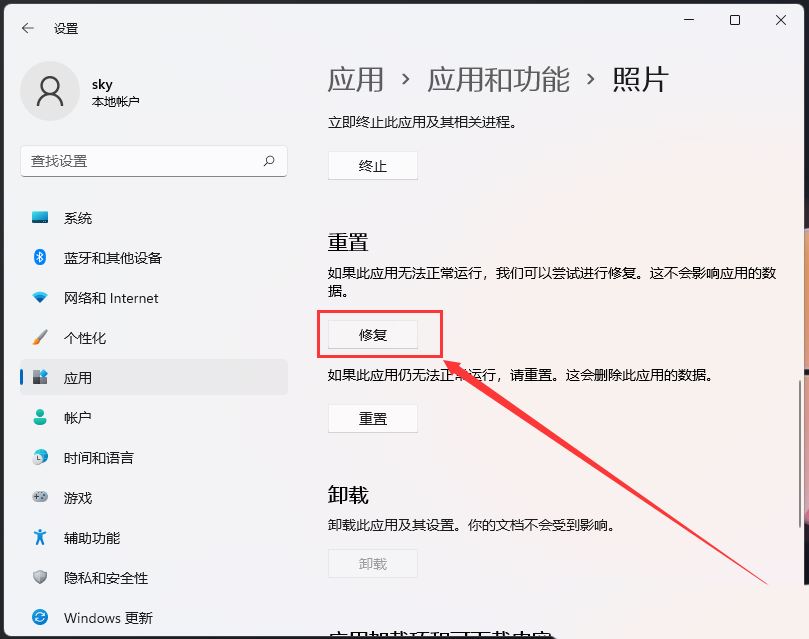Select the Apps icon in sidebar
Screen dimensions: 809x639
40,377
